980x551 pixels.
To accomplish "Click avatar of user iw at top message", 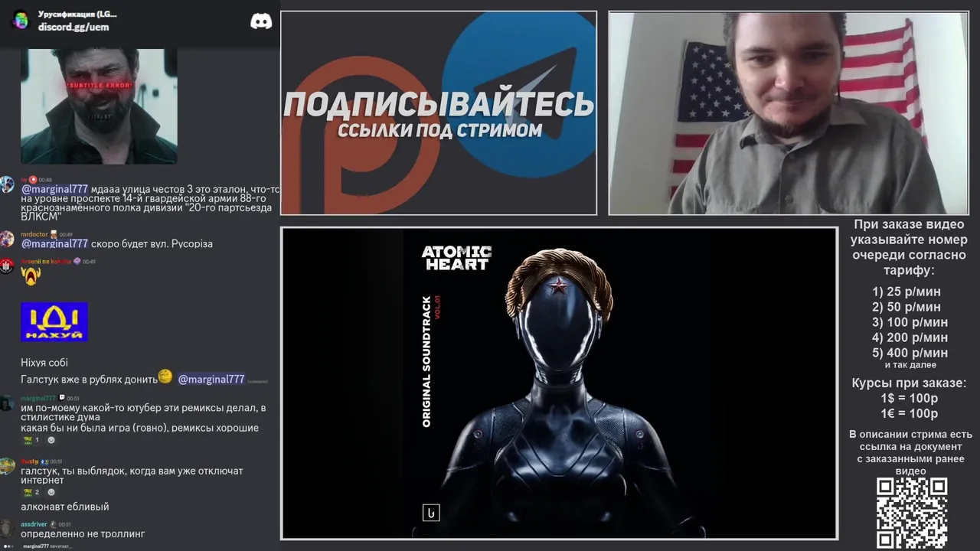I will click(x=7, y=184).
